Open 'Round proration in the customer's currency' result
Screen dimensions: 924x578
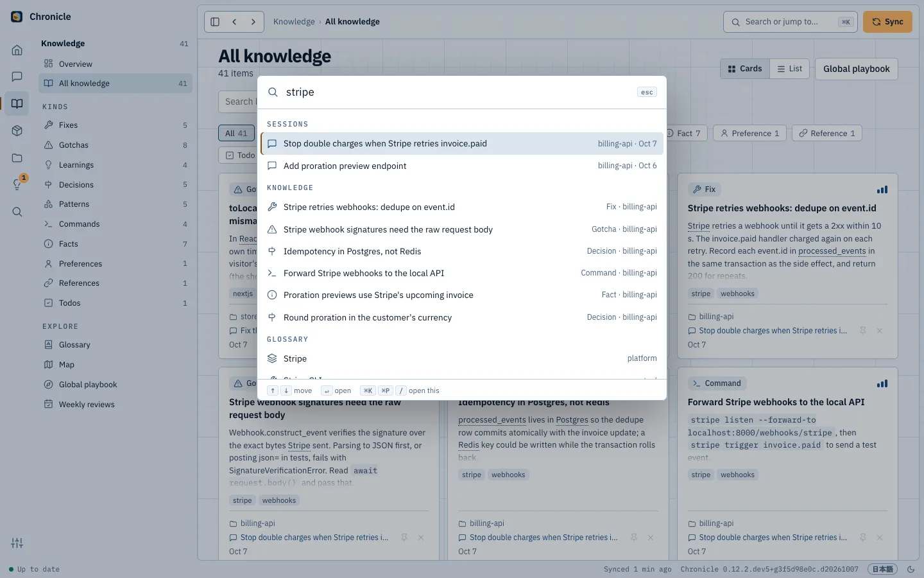point(462,317)
